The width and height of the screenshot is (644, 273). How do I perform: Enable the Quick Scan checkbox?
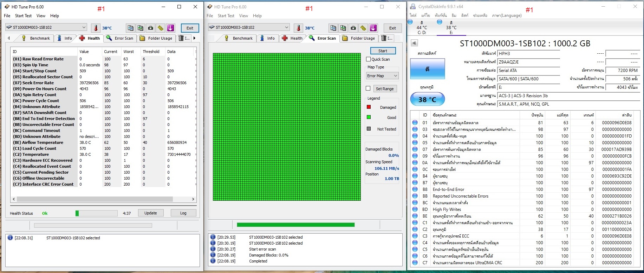point(369,59)
